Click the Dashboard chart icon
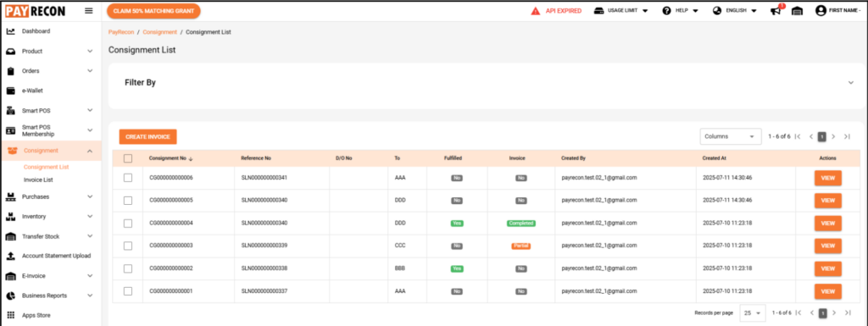Image resolution: width=868 pixels, height=326 pixels. pos(10,31)
